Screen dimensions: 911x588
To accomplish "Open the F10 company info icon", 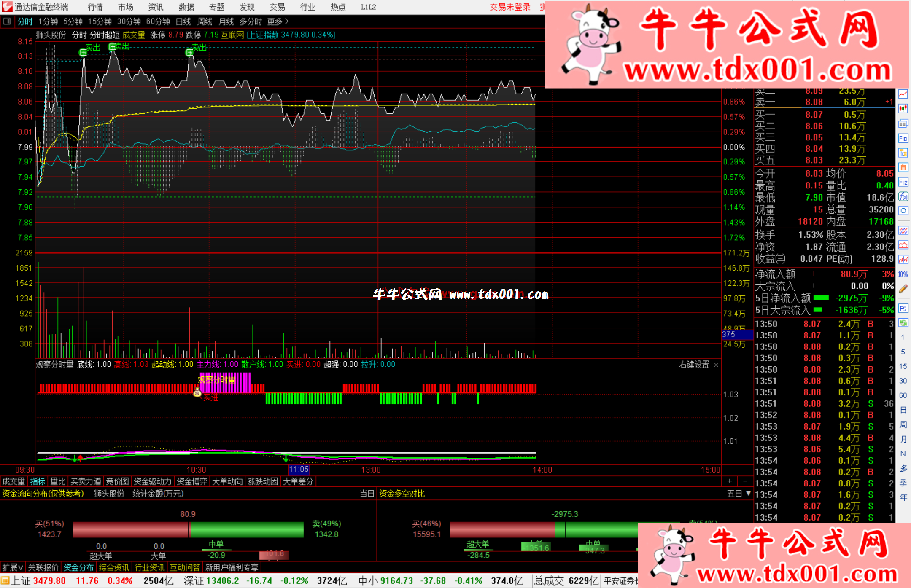I will (x=903, y=138).
